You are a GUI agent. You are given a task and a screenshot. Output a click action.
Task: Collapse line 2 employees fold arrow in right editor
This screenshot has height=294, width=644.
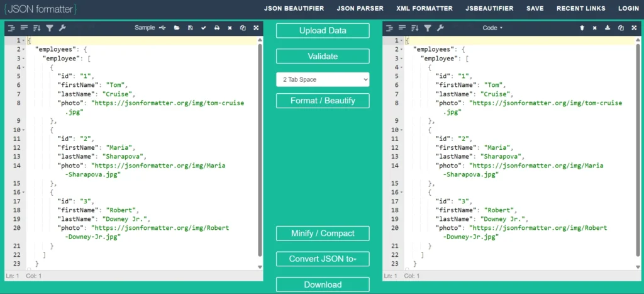click(x=402, y=49)
